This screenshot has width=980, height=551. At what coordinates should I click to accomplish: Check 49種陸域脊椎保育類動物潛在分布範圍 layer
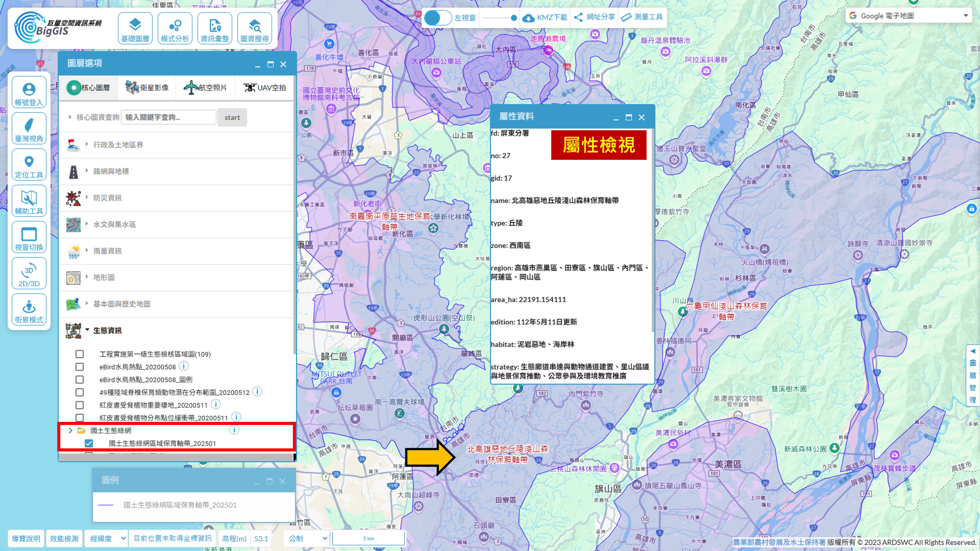point(80,392)
